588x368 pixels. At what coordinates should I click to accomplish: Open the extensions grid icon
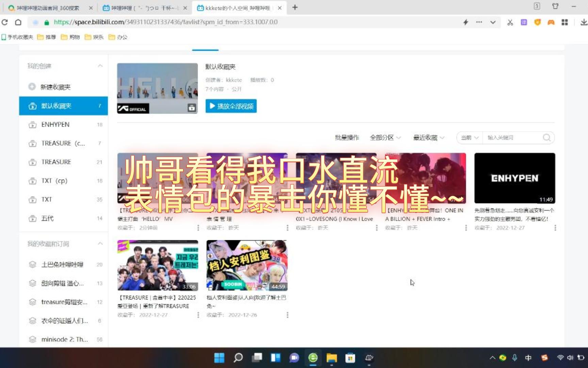[x=565, y=22]
